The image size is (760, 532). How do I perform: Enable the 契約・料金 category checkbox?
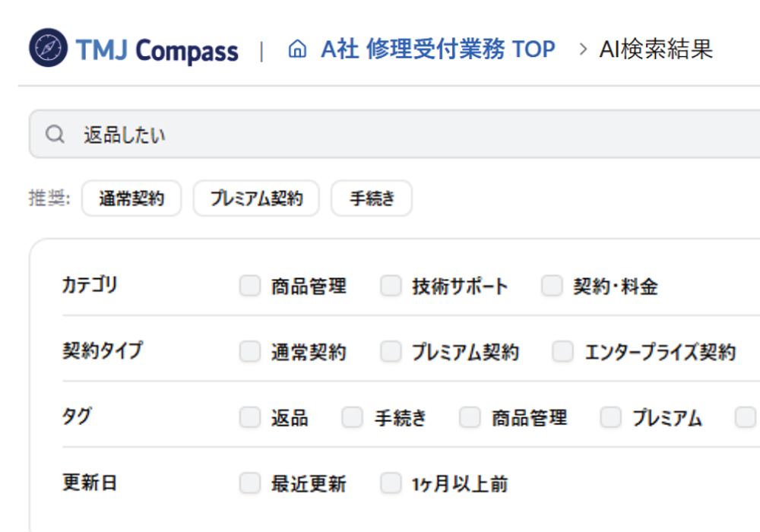coord(552,286)
